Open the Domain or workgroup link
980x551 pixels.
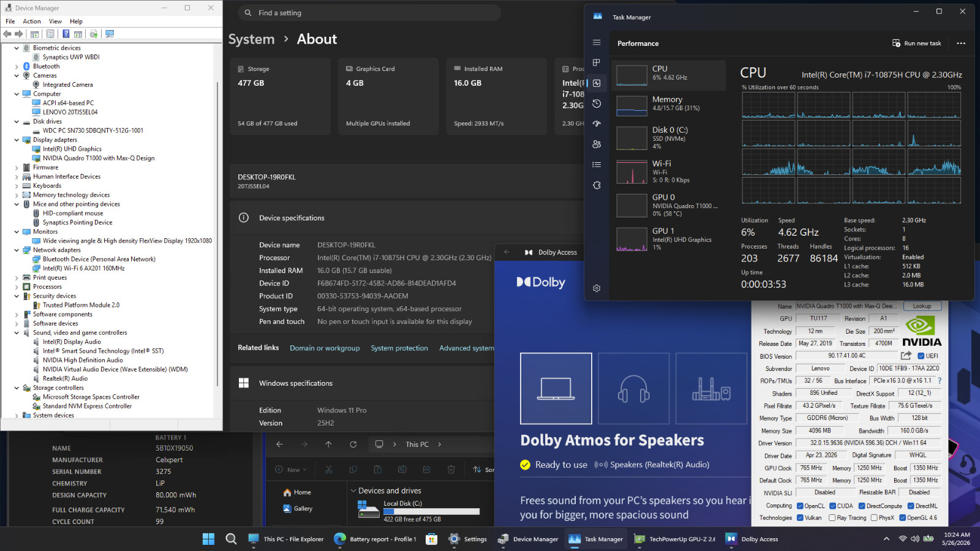325,348
